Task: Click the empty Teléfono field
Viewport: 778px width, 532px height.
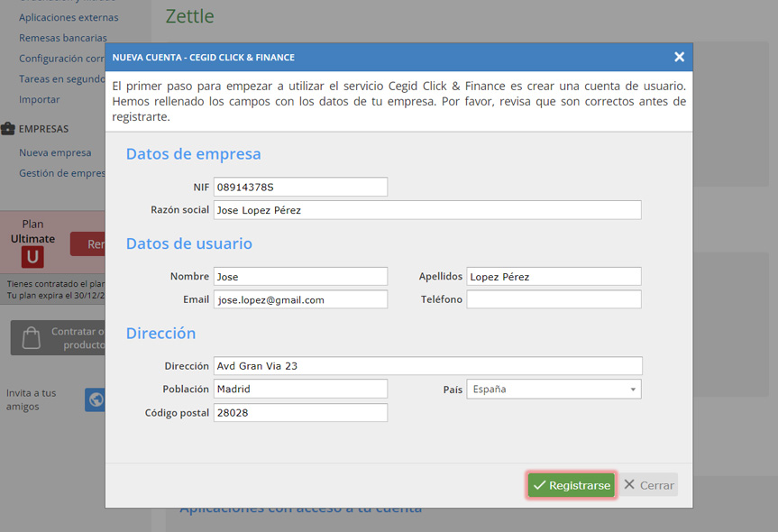Action: click(x=554, y=299)
